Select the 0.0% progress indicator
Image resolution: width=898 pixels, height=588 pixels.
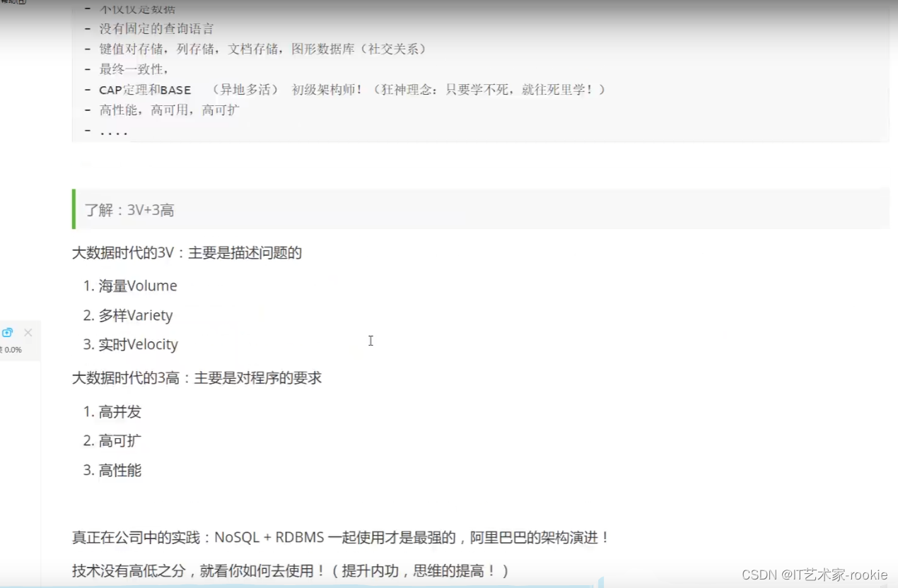(x=12, y=349)
